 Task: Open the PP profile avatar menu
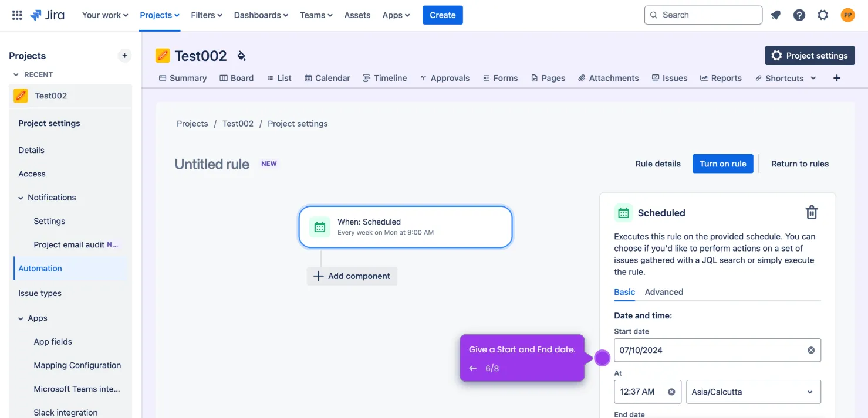tap(847, 15)
